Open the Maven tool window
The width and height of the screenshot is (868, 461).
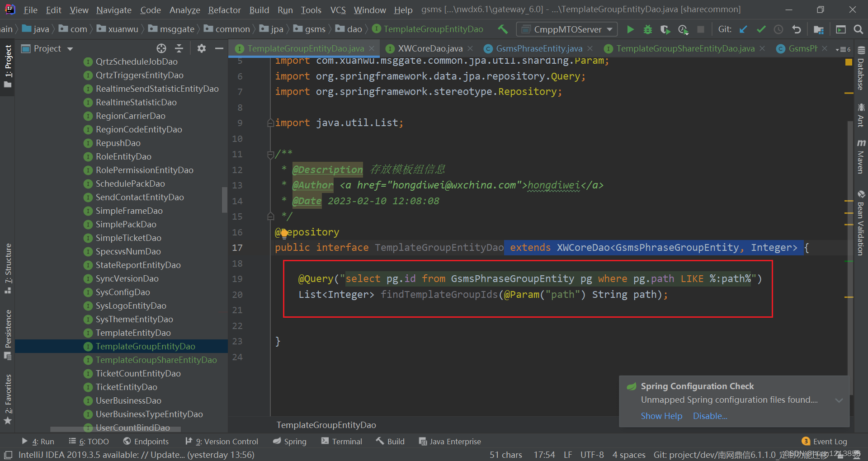[861, 156]
